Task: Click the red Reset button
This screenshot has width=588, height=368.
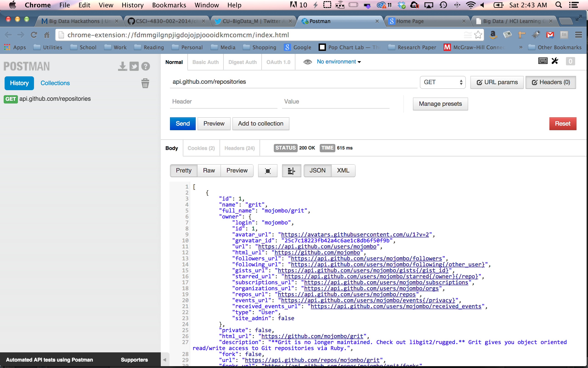Action: [563, 124]
